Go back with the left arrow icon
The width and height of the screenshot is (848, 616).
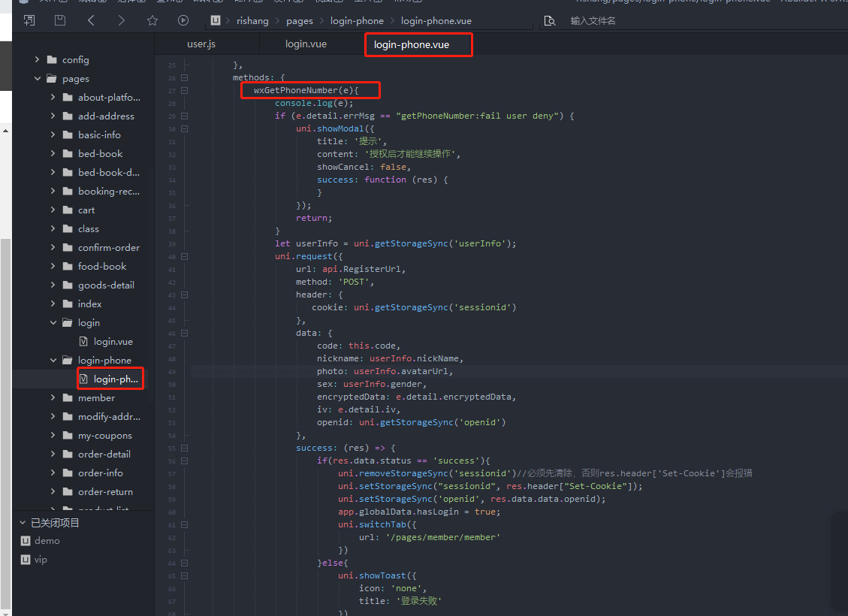click(x=91, y=20)
